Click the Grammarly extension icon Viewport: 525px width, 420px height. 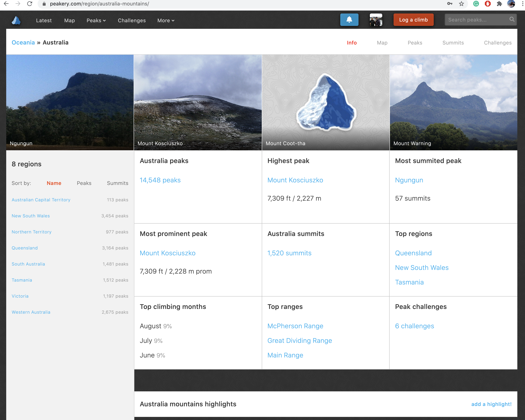coord(476,4)
